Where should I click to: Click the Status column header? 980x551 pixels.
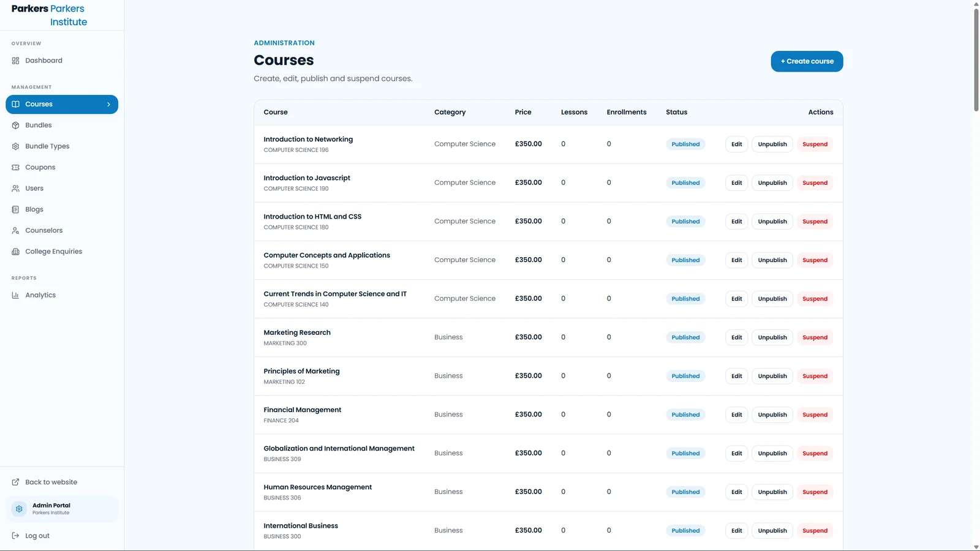pos(677,112)
